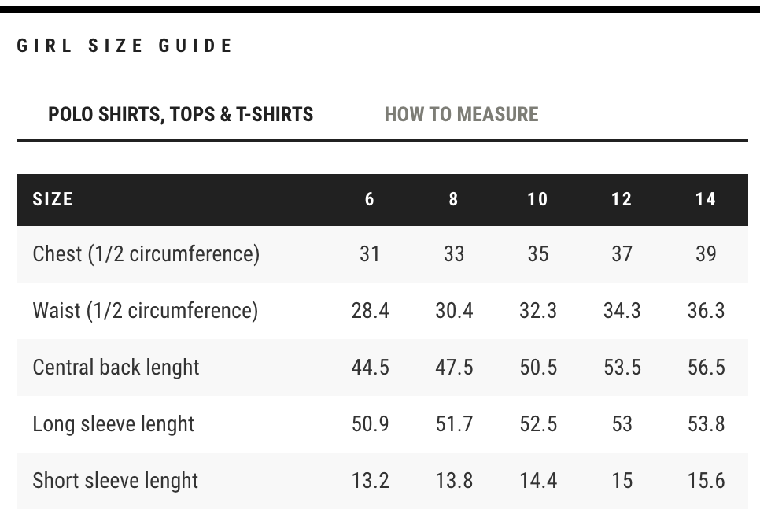Switch to the How To Measure tab
Image resolution: width=760 pixels, height=532 pixels.
tap(461, 115)
